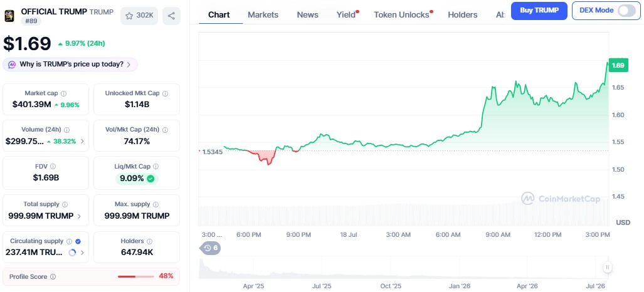Add TRUMP to watchlist via star 302K
644x292 pixels.
(x=139, y=16)
